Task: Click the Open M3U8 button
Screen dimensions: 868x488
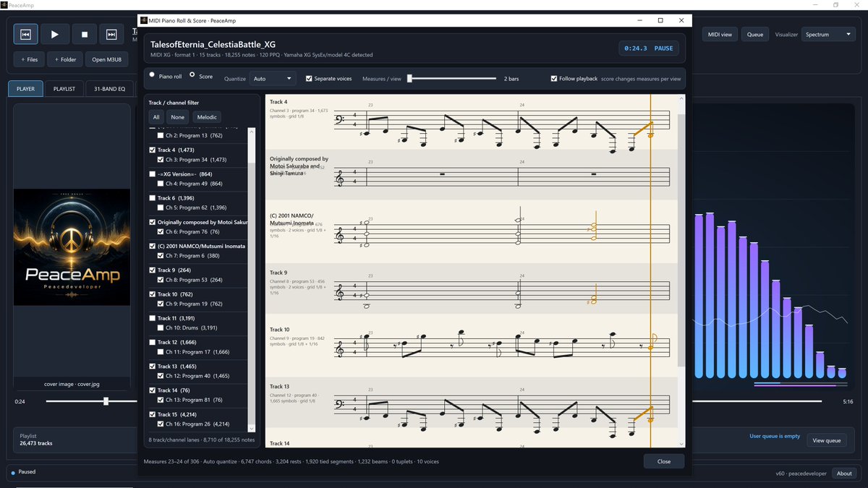Action: 106,59
